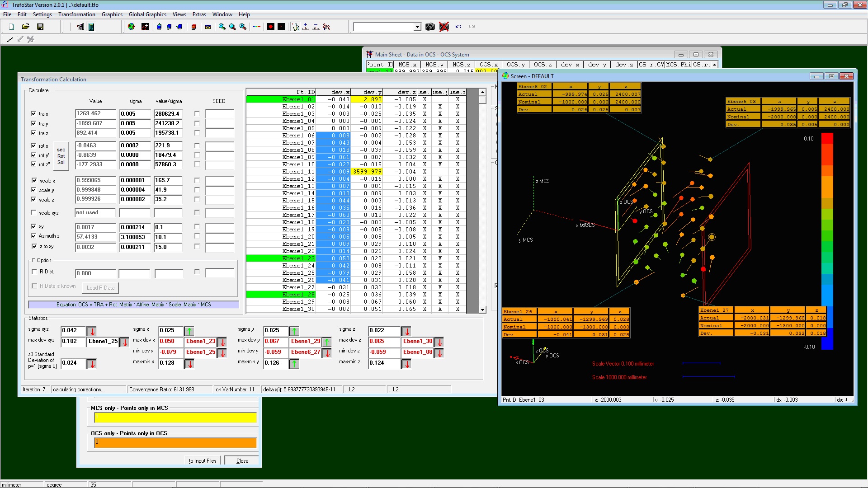Click the sec Rot Sol button

(61, 156)
